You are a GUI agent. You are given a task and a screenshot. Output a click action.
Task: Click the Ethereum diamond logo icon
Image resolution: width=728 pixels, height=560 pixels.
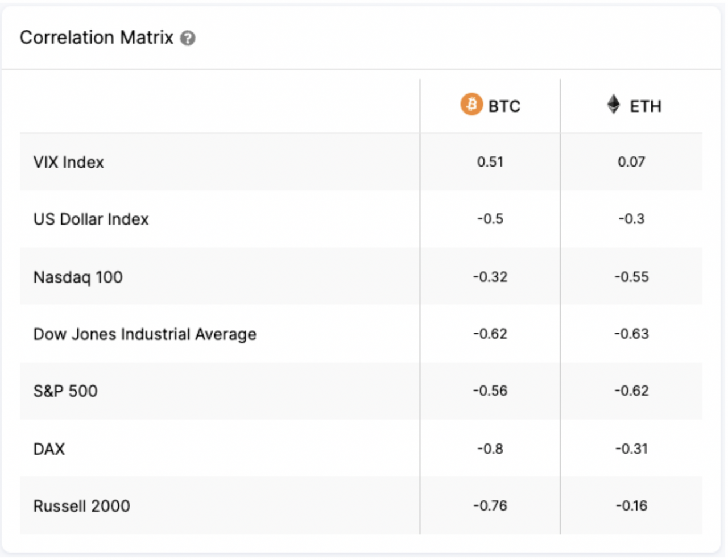[613, 105]
